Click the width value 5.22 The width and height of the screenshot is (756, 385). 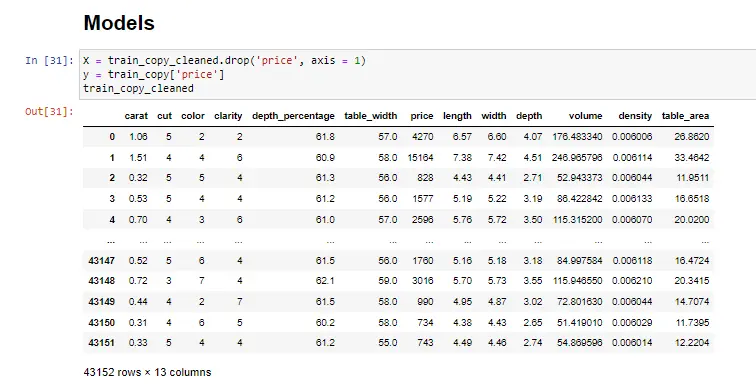tap(497, 199)
